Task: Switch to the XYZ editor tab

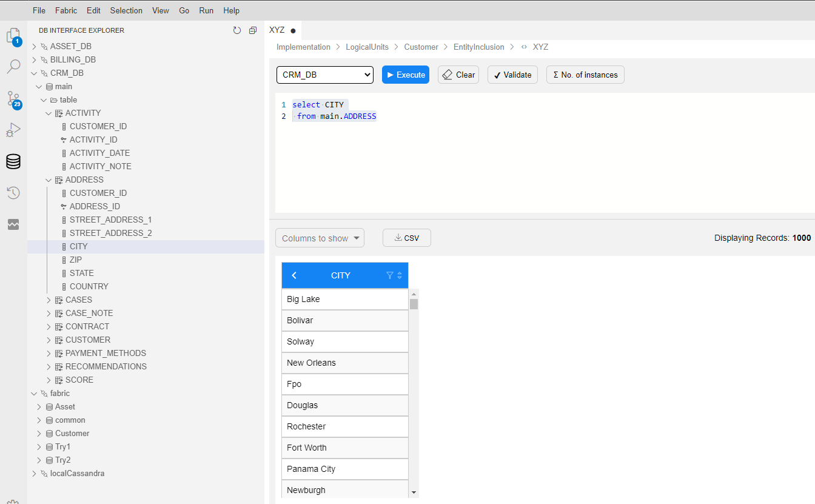Action: pyautogui.click(x=277, y=30)
